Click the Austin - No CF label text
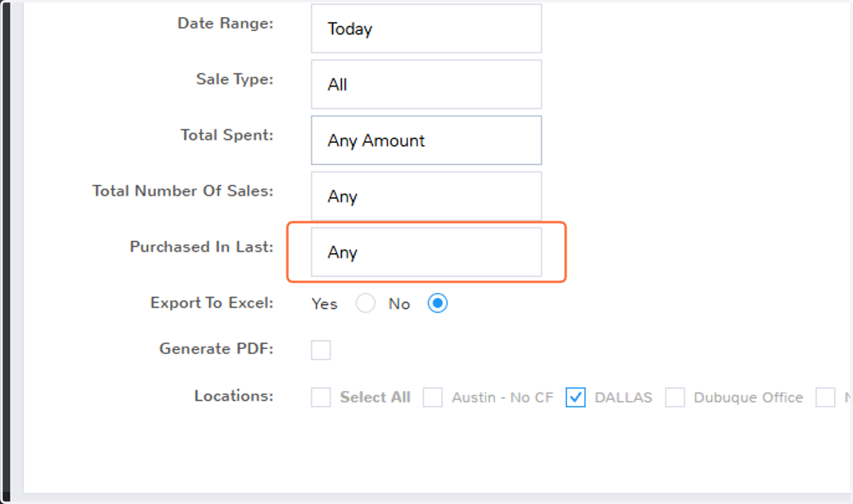Screen dimensions: 853x504 click(x=503, y=397)
